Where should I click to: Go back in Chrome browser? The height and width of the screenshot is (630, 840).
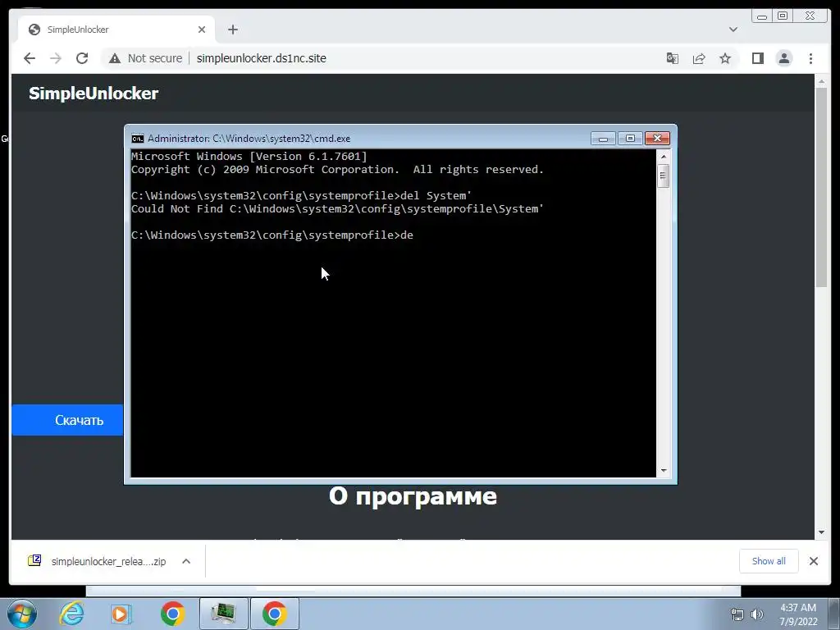(x=30, y=58)
